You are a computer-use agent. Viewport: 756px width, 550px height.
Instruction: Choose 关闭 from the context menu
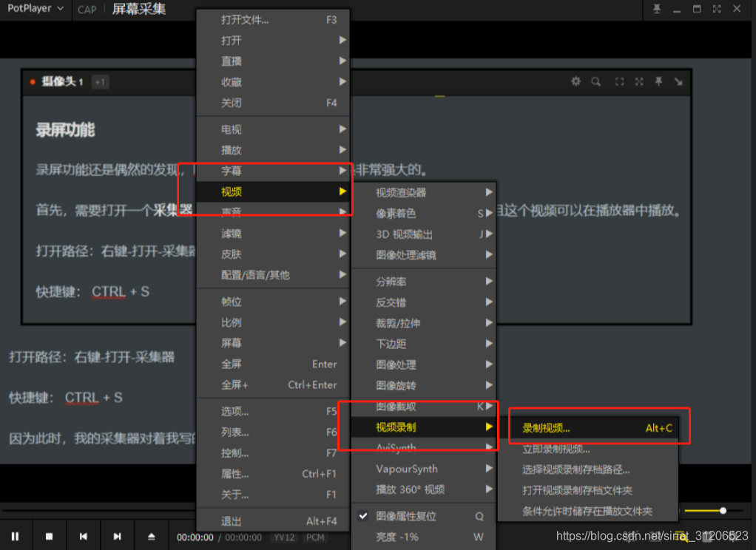pos(273,103)
